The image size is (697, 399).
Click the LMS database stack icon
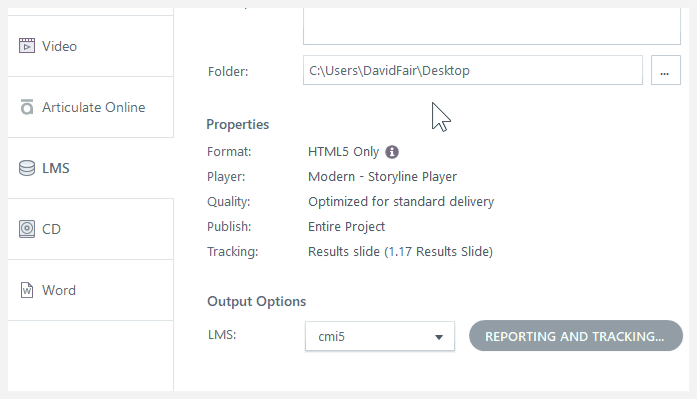(27, 168)
